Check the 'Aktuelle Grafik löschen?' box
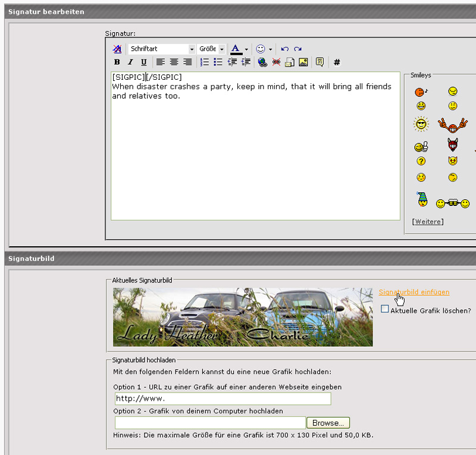The image size is (476, 455). point(385,309)
